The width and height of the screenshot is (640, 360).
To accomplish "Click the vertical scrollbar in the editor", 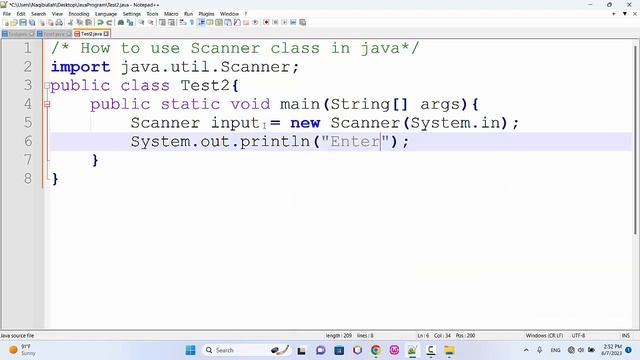I will (x=636, y=139).
